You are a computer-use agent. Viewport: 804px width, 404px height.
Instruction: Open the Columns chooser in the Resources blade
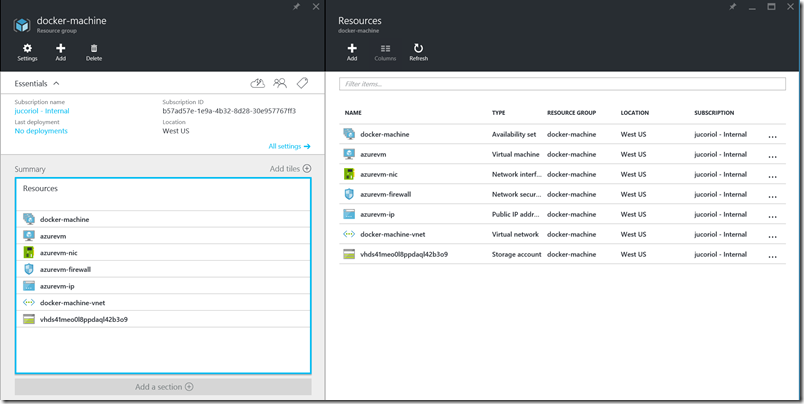point(385,52)
